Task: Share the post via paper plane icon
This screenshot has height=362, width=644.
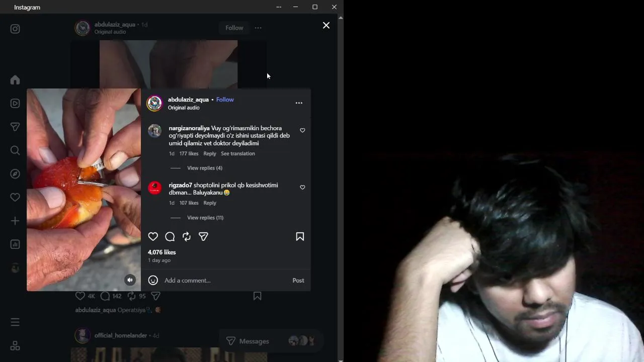Action: (203, 236)
